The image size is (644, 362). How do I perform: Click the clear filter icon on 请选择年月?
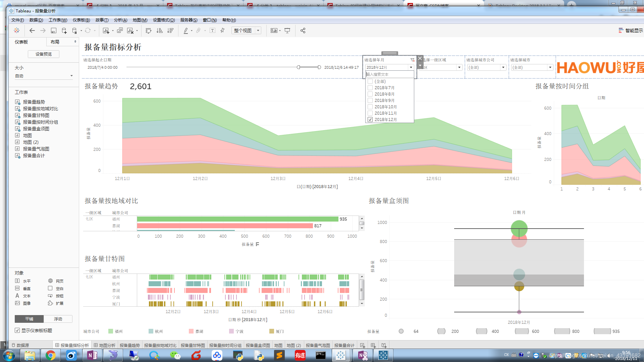[413, 60]
